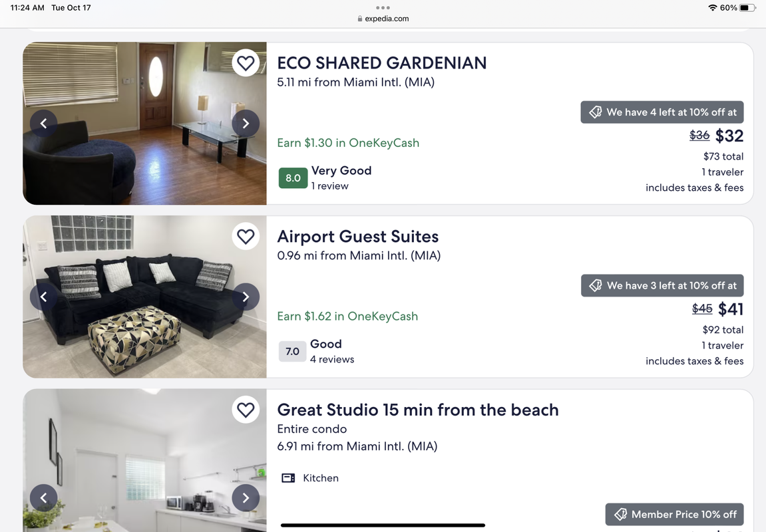
Task: Select the 8.0 Very Good rating badge
Action: click(x=293, y=178)
